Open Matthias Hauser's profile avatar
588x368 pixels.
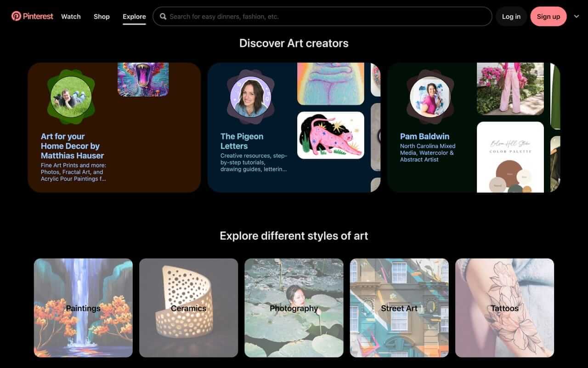coord(71,97)
